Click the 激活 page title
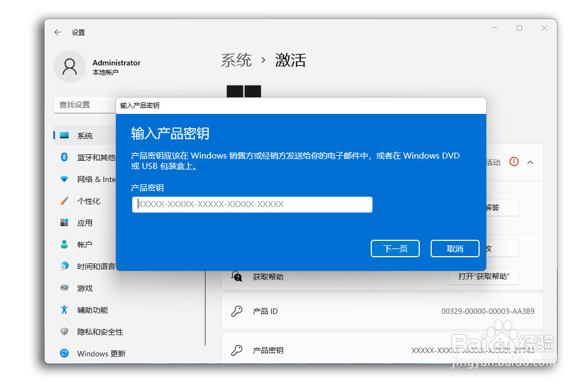This screenshot has width=588, height=382. (x=291, y=60)
